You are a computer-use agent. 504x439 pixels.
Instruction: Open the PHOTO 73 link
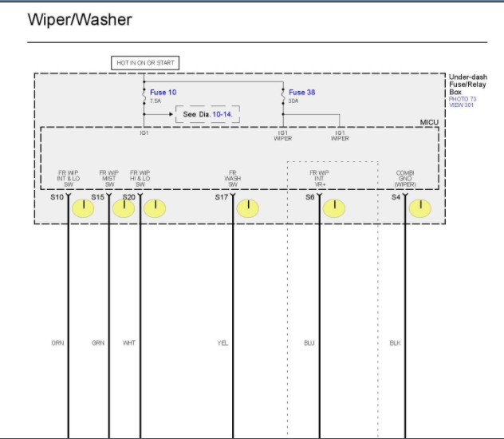(463, 99)
